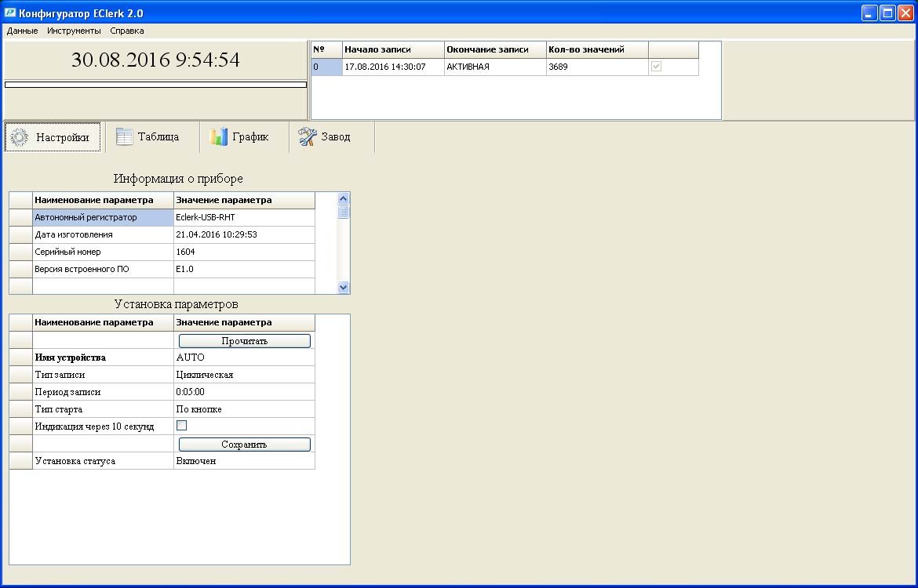Toggle the checkbox in record row 0

[x=657, y=67]
